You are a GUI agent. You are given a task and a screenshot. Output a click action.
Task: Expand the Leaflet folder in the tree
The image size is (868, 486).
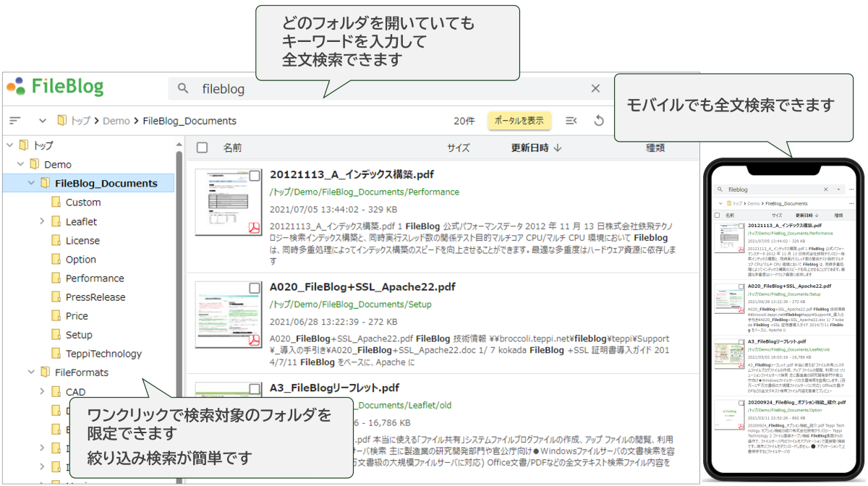click(x=42, y=221)
